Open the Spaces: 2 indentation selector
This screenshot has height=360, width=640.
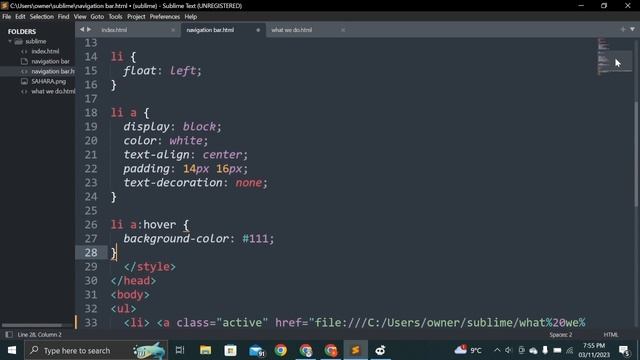point(560,335)
